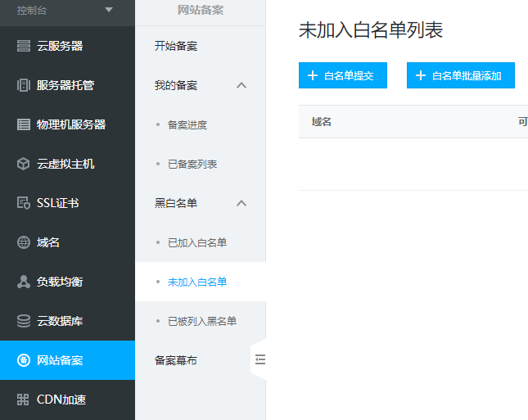Click the 域名 globe icon
The width and height of the screenshot is (528, 420).
(23, 242)
